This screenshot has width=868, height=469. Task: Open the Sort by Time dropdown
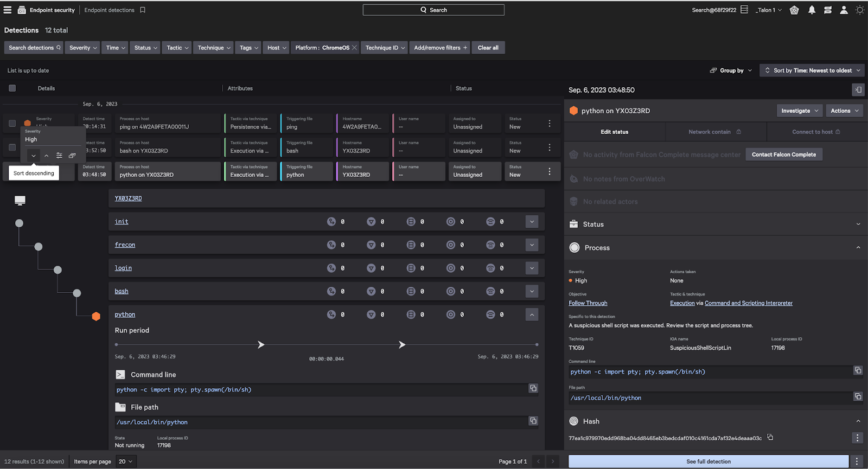812,70
